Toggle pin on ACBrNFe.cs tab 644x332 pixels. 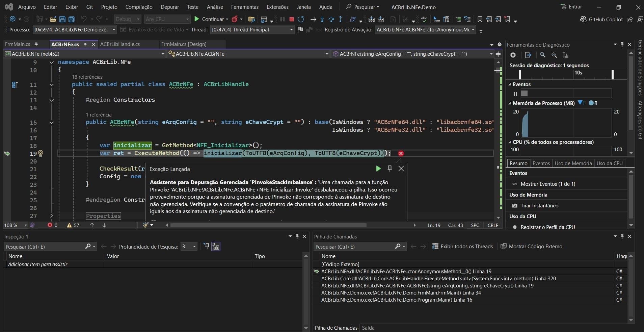coord(85,44)
